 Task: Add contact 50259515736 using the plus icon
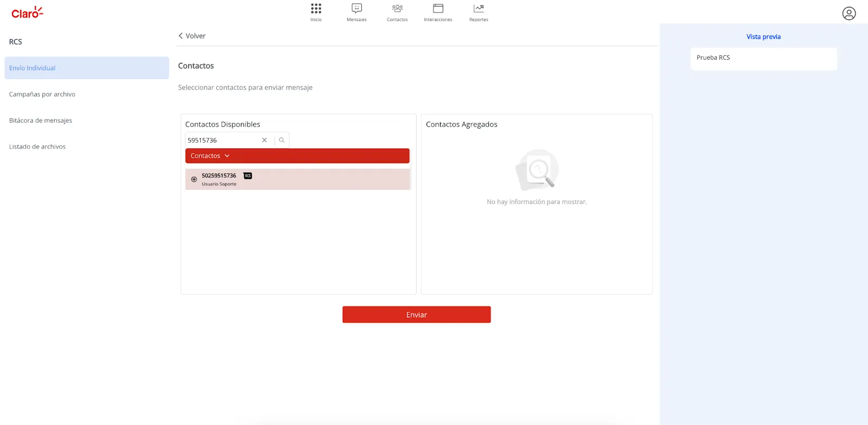pos(194,179)
